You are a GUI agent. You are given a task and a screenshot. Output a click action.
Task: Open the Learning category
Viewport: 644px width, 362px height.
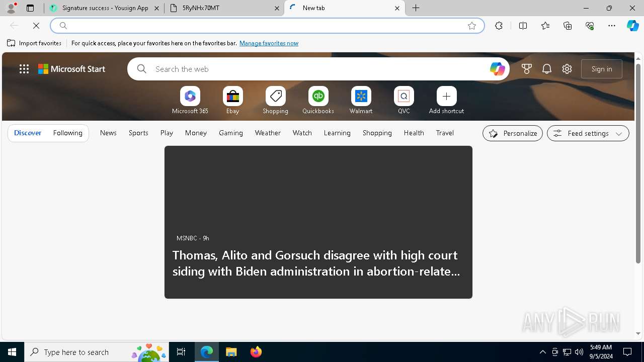(x=337, y=133)
